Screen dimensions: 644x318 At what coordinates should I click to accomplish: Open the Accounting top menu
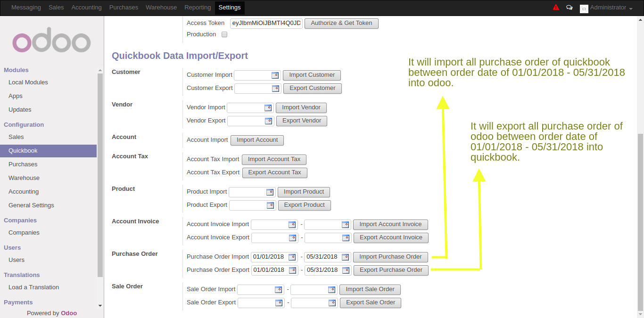pyautogui.click(x=86, y=8)
